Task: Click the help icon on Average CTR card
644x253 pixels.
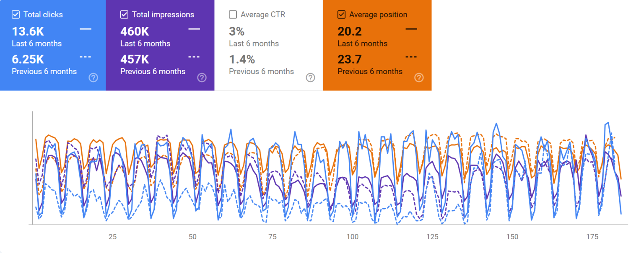Action: 310,77
